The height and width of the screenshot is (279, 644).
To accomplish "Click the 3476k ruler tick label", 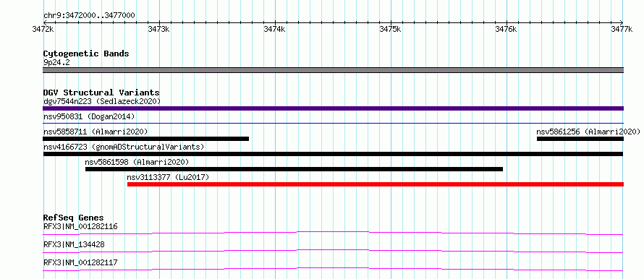I will tap(507, 30).
